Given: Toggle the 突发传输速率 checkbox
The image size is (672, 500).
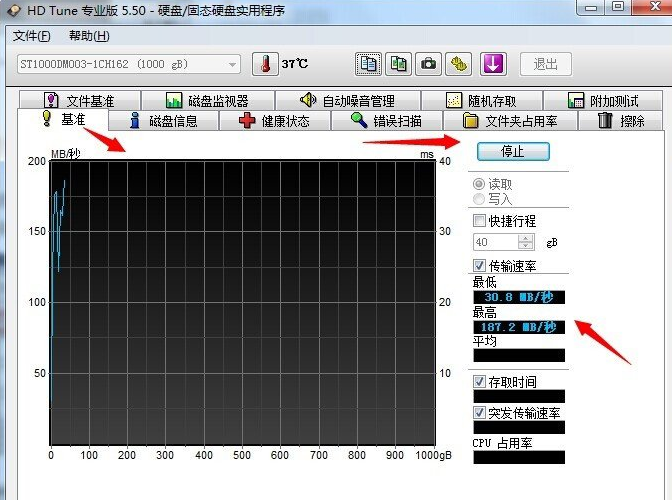Looking at the screenshot, I should pos(480,413).
